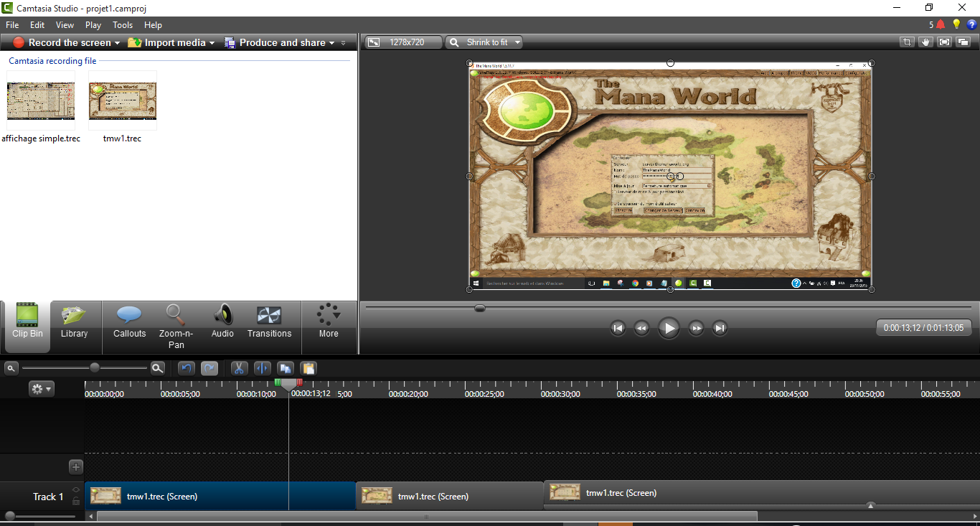Toggle the Track 1 lock
This screenshot has height=526, width=980.
pyautogui.click(x=76, y=501)
